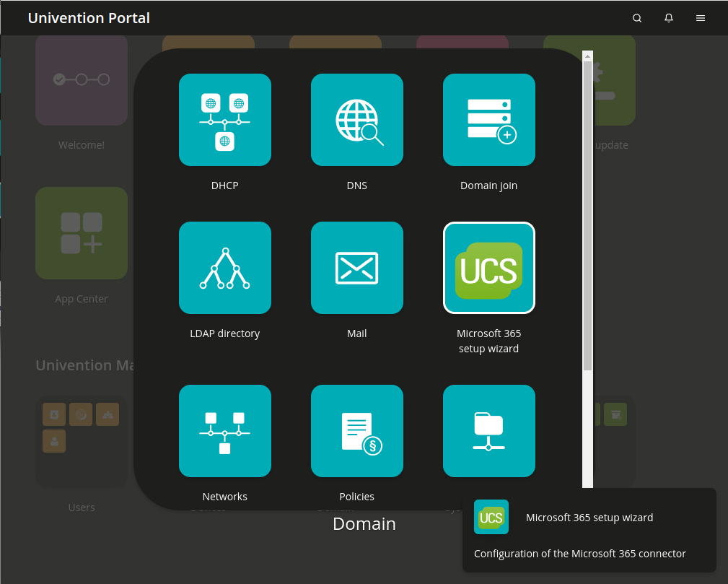Image resolution: width=728 pixels, height=584 pixels.
Task: Click the 'DHCP' label text
Action: pyautogui.click(x=224, y=186)
